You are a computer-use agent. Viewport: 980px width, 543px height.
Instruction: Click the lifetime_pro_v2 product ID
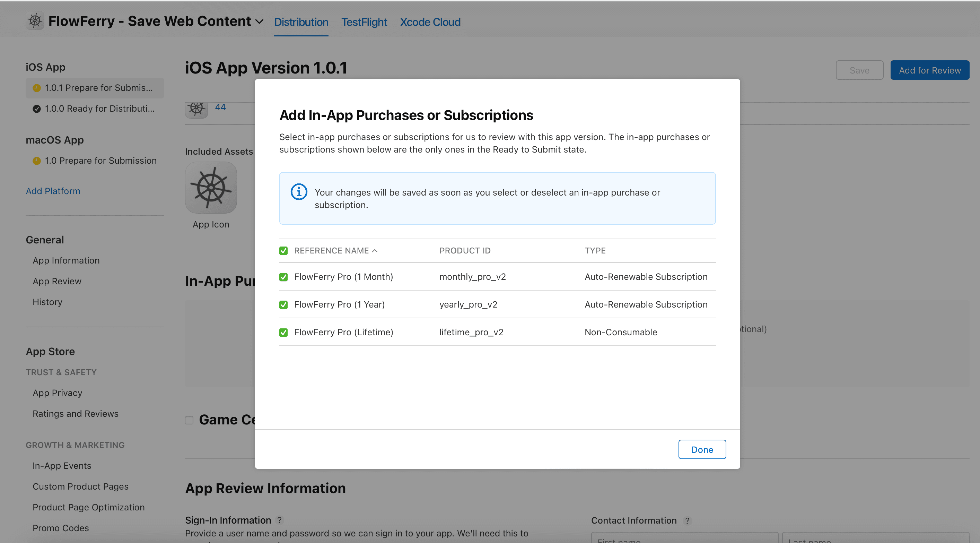(x=471, y=333)
